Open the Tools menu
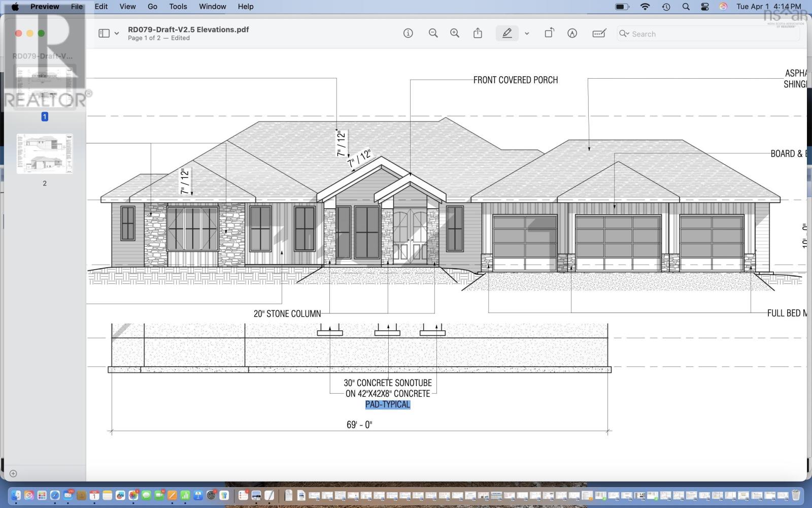This screenshot has width=812, height=508. coord(178,7)
